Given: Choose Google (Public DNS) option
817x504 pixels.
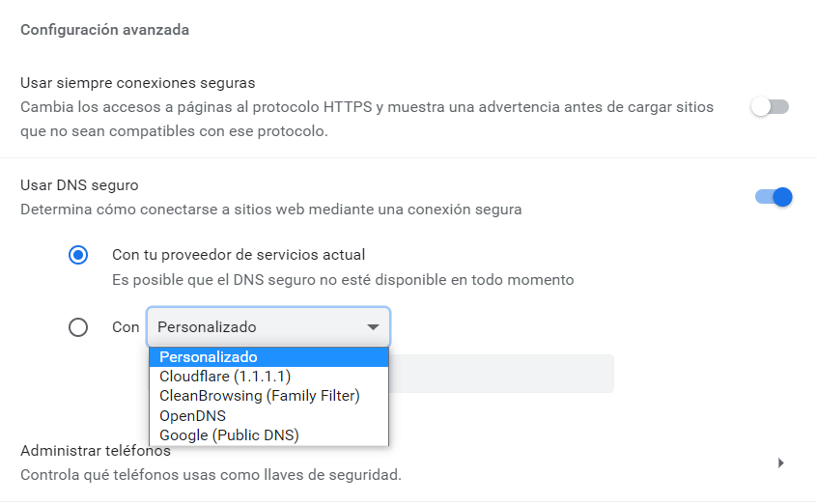Looking at the screenshot, I should pos(229,435).
